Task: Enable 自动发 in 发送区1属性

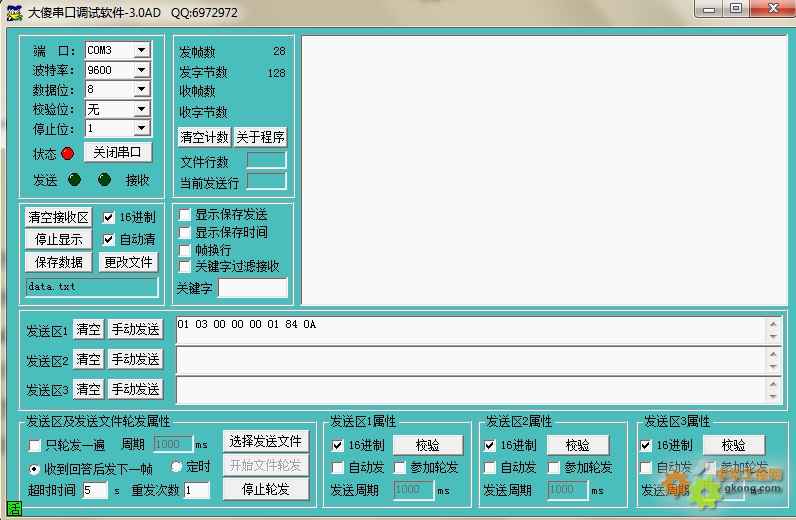Action: coord(337,467)
